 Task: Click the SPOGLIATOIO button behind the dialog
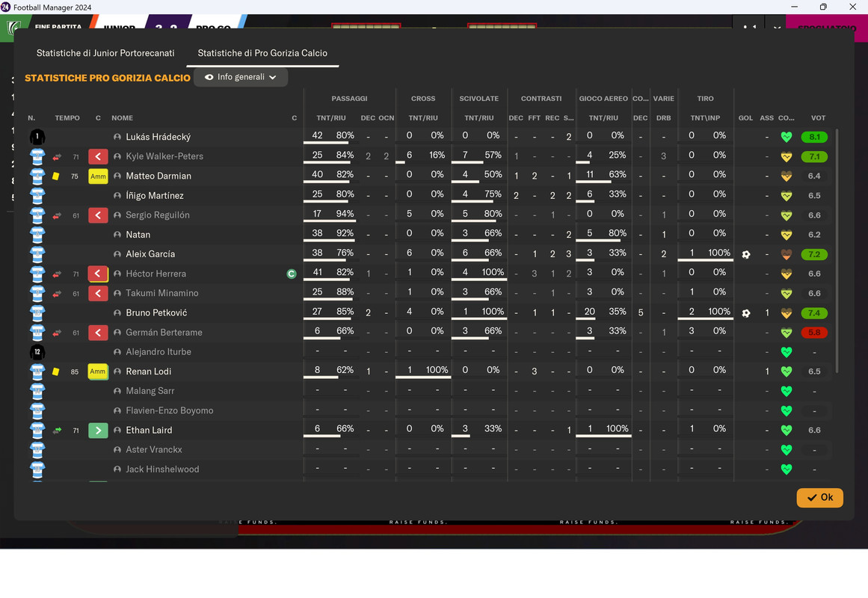click(x=827, y=28)
